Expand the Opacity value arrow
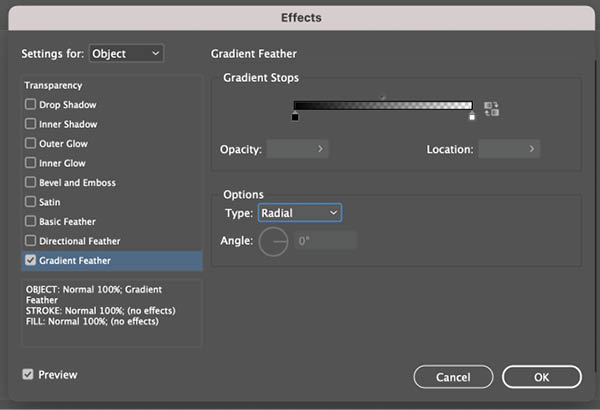 [320, 149]
